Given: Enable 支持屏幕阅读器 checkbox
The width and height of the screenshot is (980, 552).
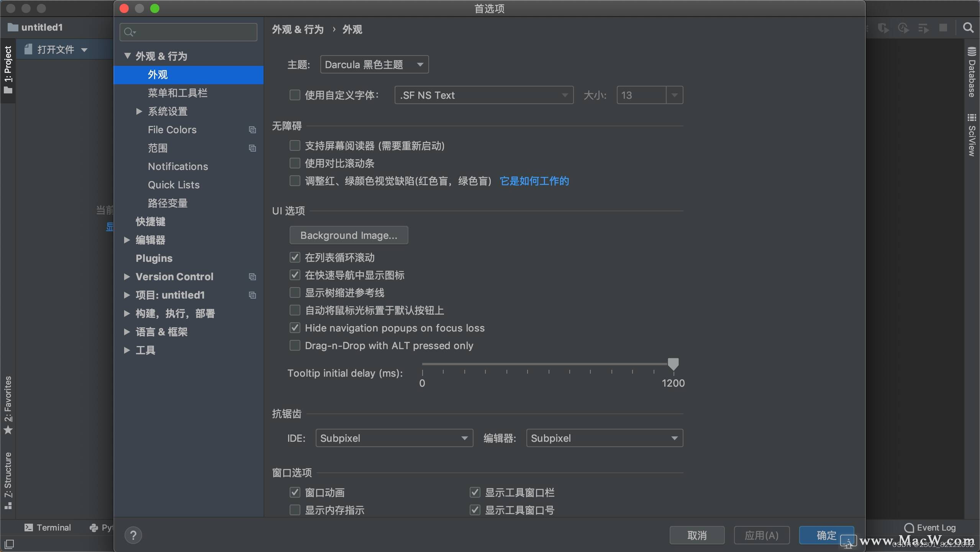Looking at the screenshot, I should point(294,145).
